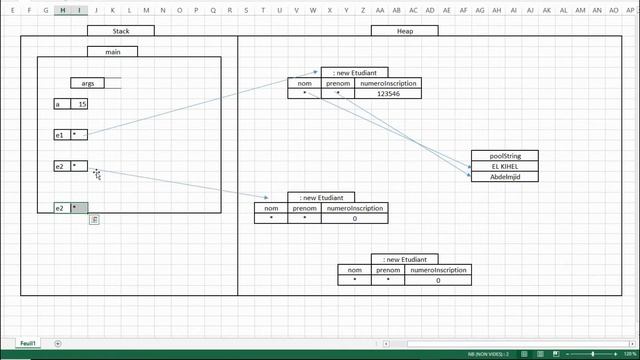640x360 pixels.
Task: Select column E header
Action: coord(13,10)
